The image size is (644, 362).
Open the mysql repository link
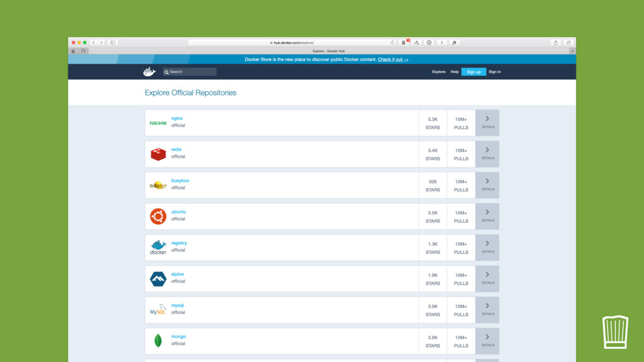click(x=177, y=305)
